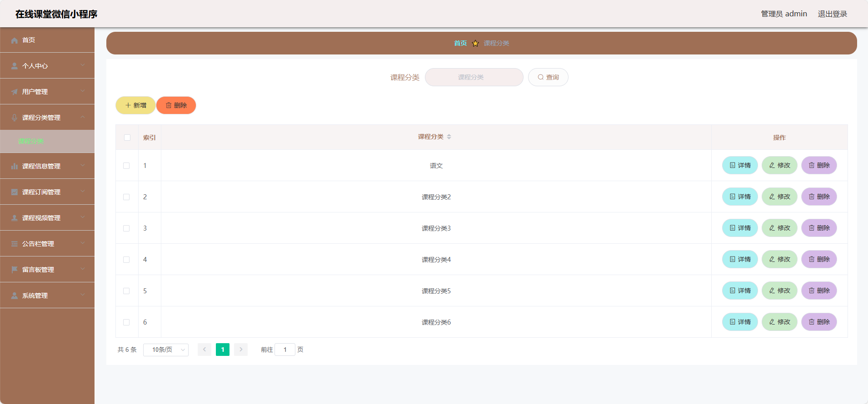
Task: Click 退出登录 in the top bar
Action: click(833, 14)
